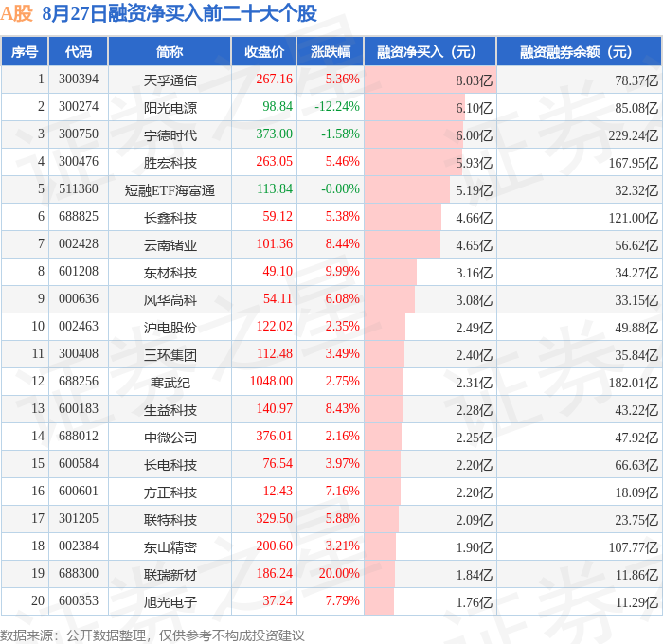Click the -12.24% change value

click(337, 107)
